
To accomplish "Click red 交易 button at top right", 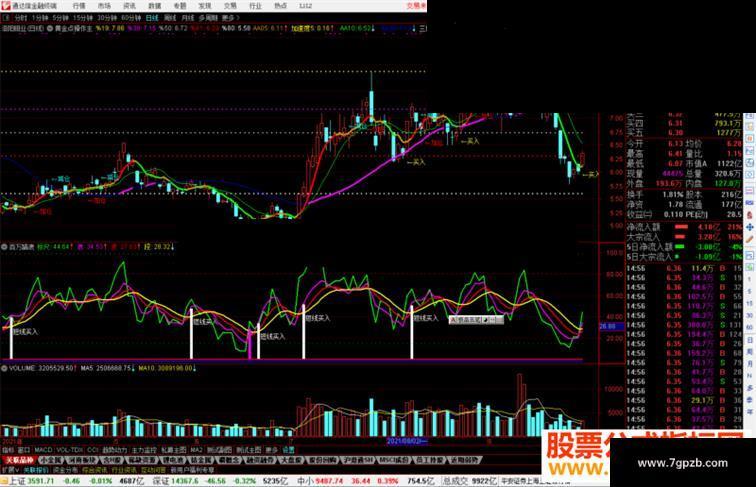I will coord(416,6).
